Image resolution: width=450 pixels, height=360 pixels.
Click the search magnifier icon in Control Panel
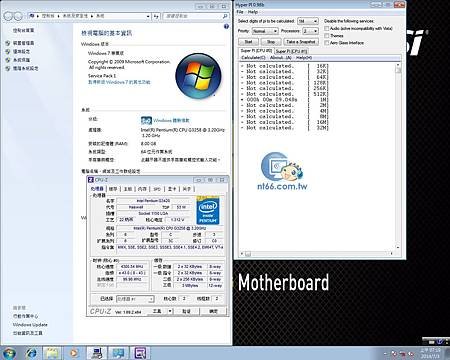click(x=225, y=16)
